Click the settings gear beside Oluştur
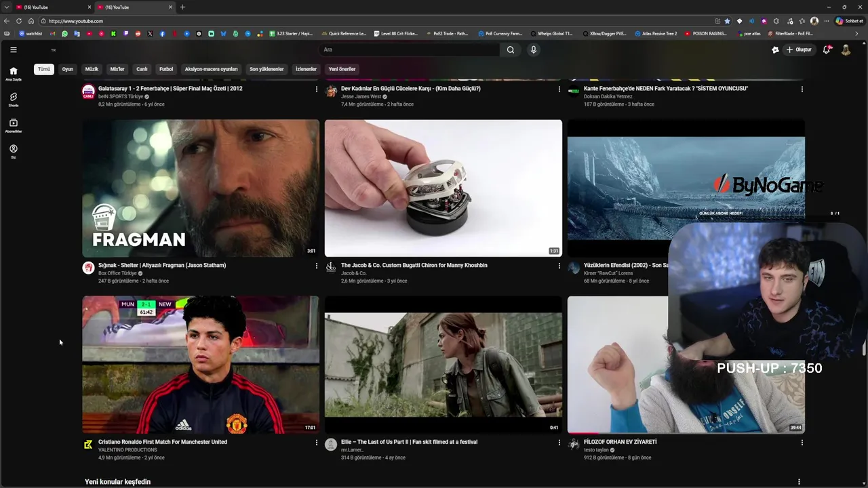The width and height of the screenshot is (868, 488). [775, 49]
